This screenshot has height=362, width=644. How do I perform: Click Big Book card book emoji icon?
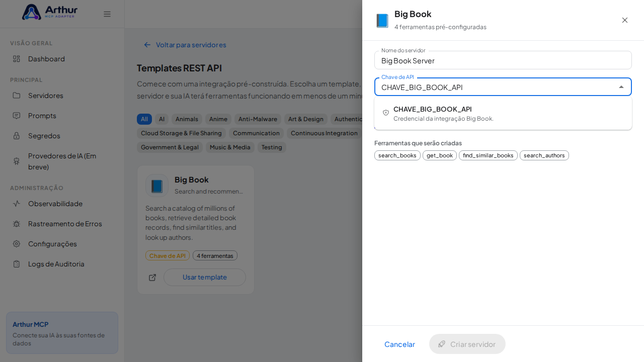pos(157,186)
